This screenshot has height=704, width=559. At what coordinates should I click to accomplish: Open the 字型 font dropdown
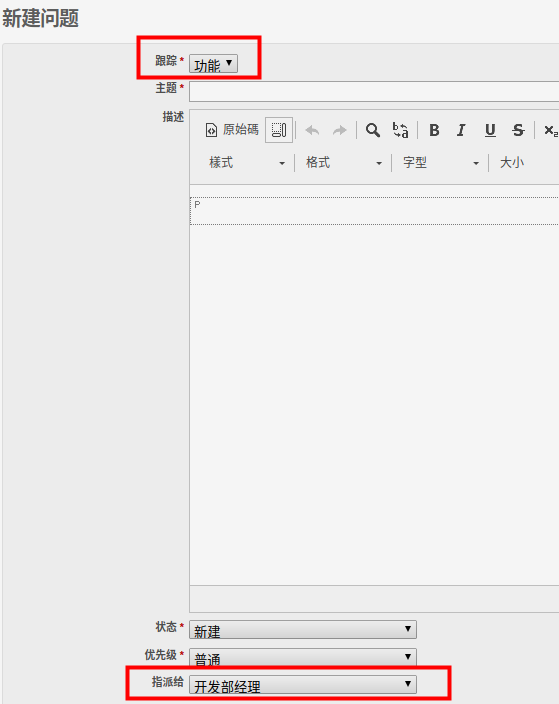point(440,163)
